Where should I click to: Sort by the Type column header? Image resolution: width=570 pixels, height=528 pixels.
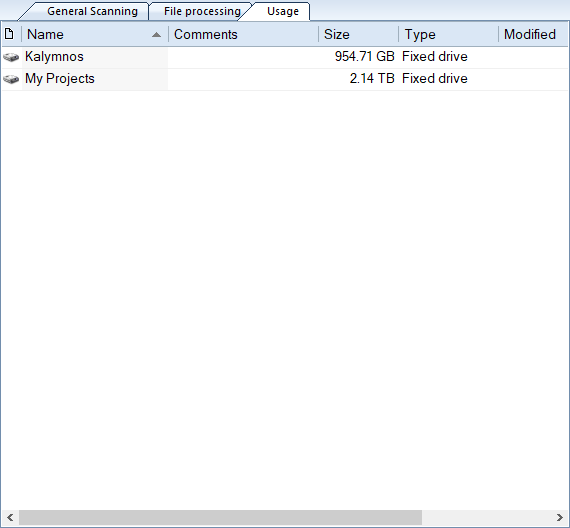[449, 34]
